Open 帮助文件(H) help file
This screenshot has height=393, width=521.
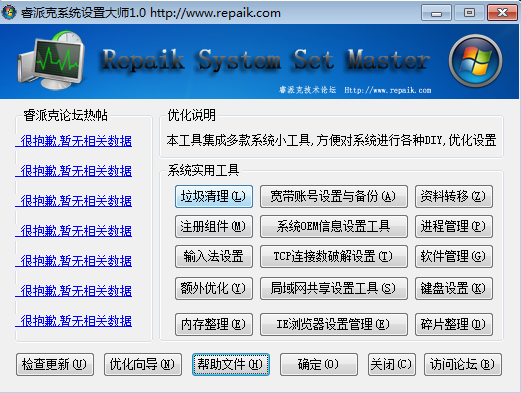point(231,364)
